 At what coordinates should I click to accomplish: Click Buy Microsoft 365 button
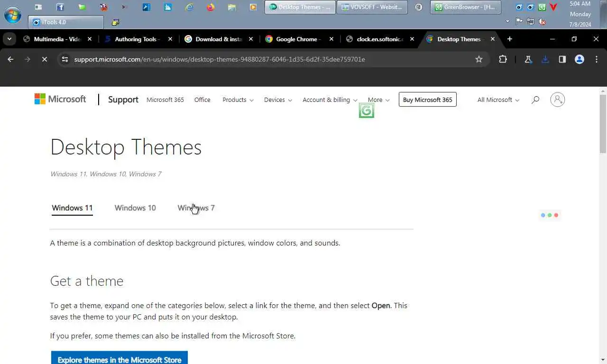(428, 100)
